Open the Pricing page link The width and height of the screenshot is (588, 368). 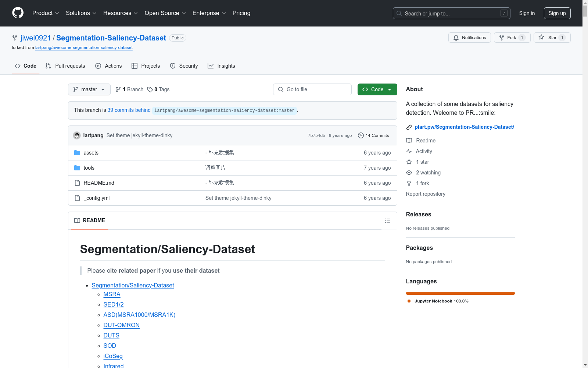[241, 13]
